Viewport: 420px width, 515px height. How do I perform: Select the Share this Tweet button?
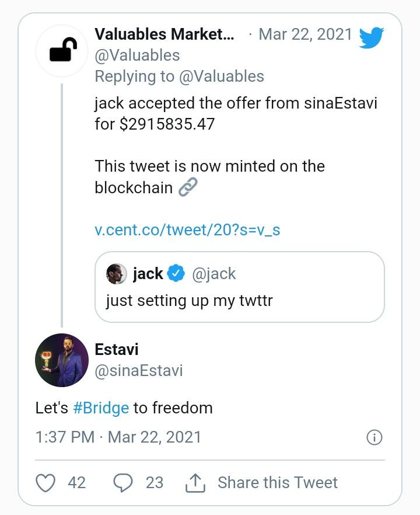pyautogui.click(x=278, y=483)
